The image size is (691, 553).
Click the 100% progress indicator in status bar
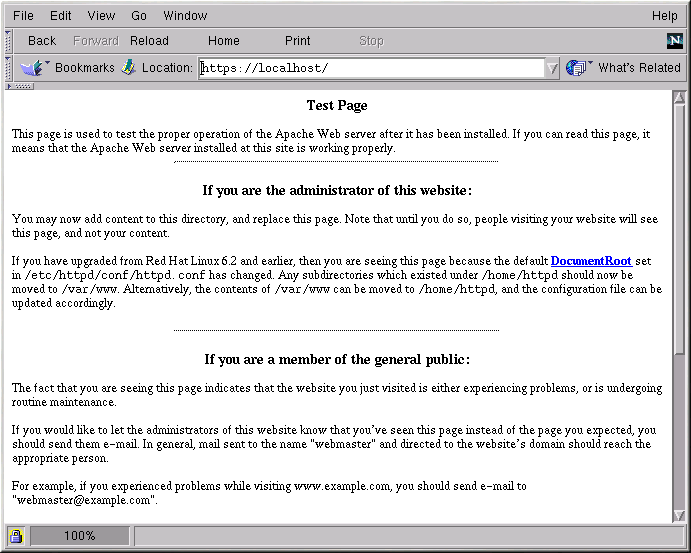(79, 536)
